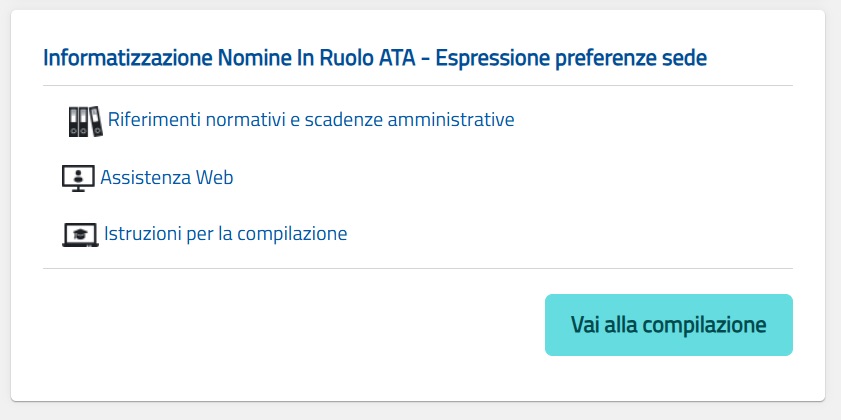841x420 pixels.
Task: Select the icon beside Assistenza Web
Action: (x=78, y=178)
